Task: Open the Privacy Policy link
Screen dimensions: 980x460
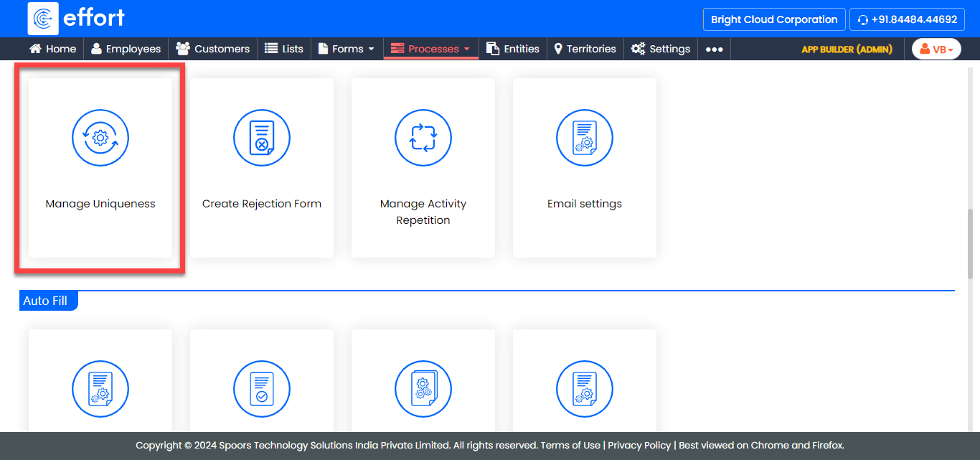Action: [x=639, y=445]
